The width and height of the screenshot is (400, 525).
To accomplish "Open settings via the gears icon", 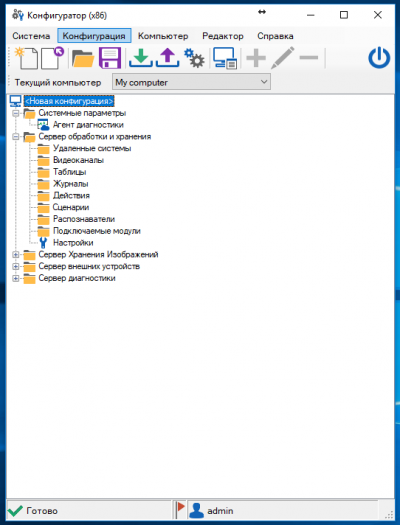I will 194,58.
